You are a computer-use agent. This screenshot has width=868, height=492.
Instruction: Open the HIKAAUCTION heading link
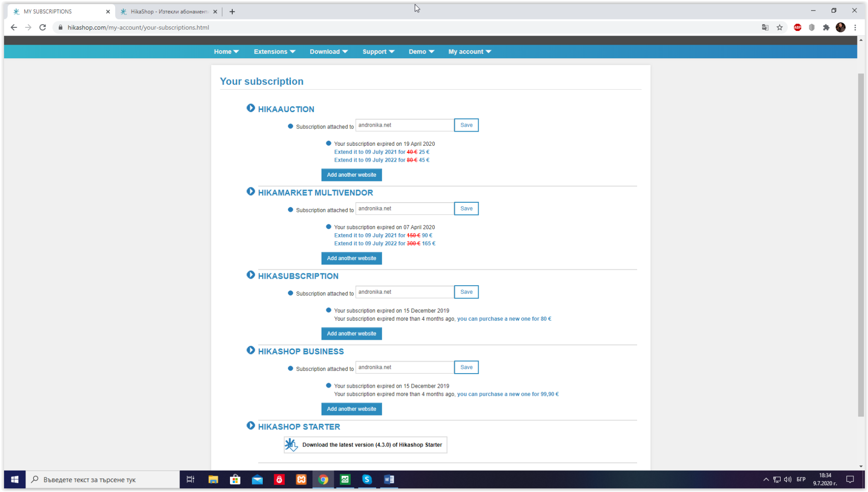click(x=286, y=109)
